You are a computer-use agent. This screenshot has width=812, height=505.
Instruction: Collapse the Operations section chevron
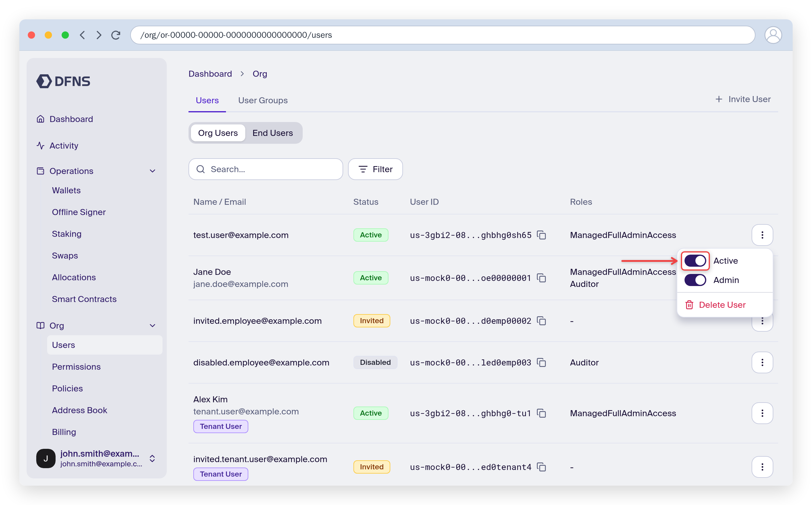point(153,171)
